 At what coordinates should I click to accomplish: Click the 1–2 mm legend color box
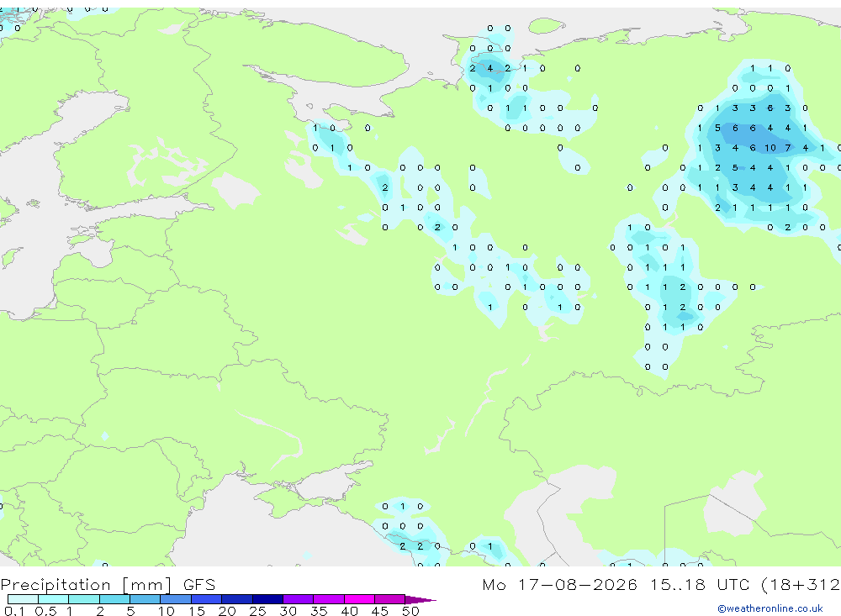pyautogui.click(x=84, y=599)
